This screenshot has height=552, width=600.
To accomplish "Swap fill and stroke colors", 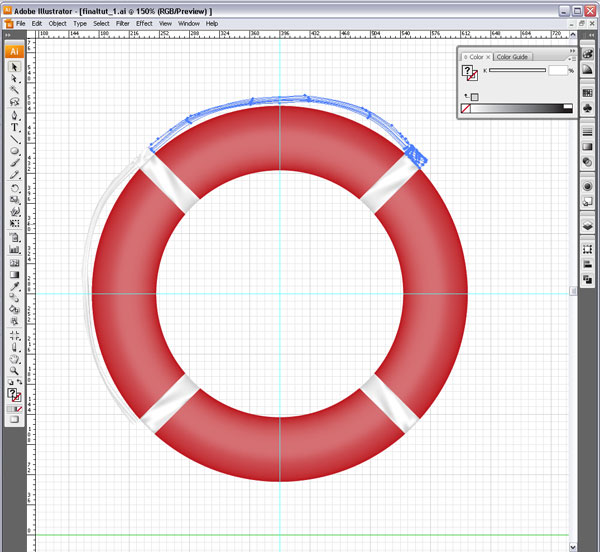I will pyautogui.click(x=19, y=382).
